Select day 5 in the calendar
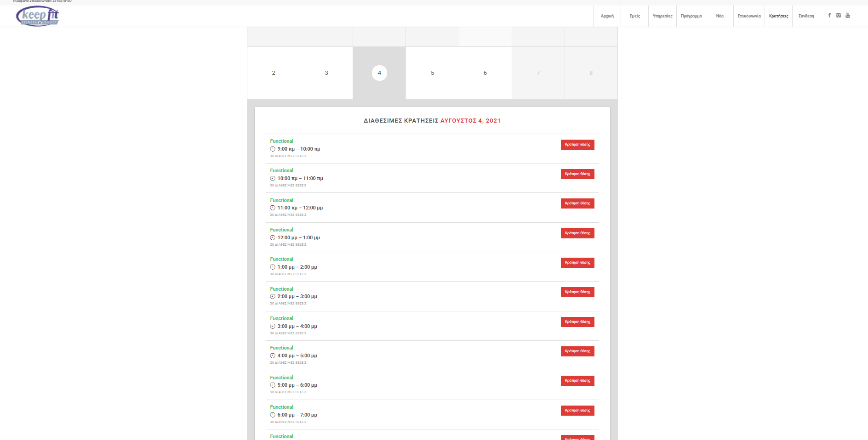 coord(432,73)
